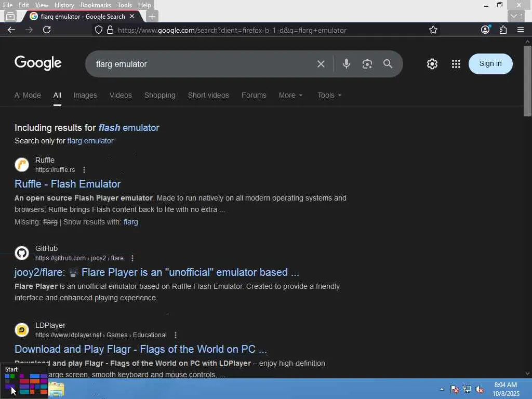Show results with flarg link
Viewport: 532px width, 399px height.
point(130,222)
